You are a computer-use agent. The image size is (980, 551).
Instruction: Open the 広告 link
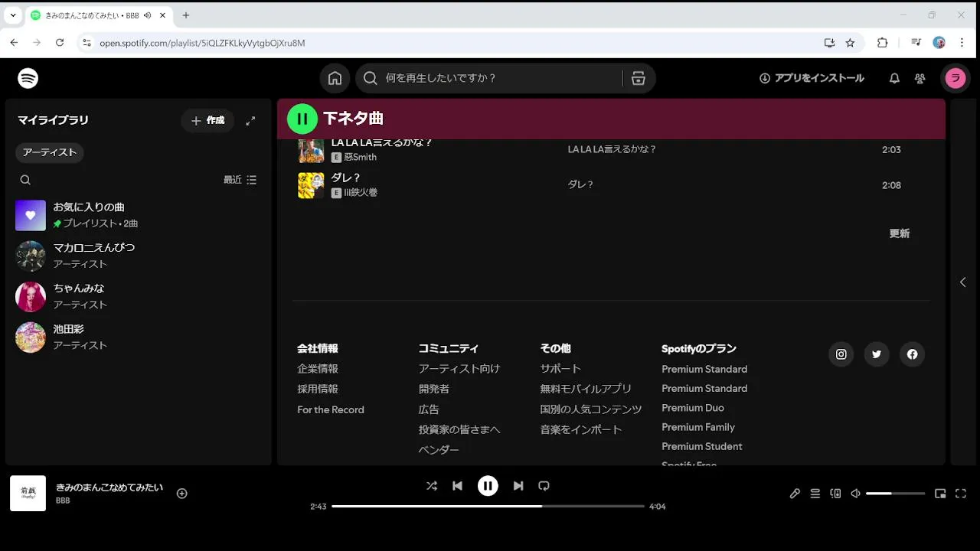(429, 409)
